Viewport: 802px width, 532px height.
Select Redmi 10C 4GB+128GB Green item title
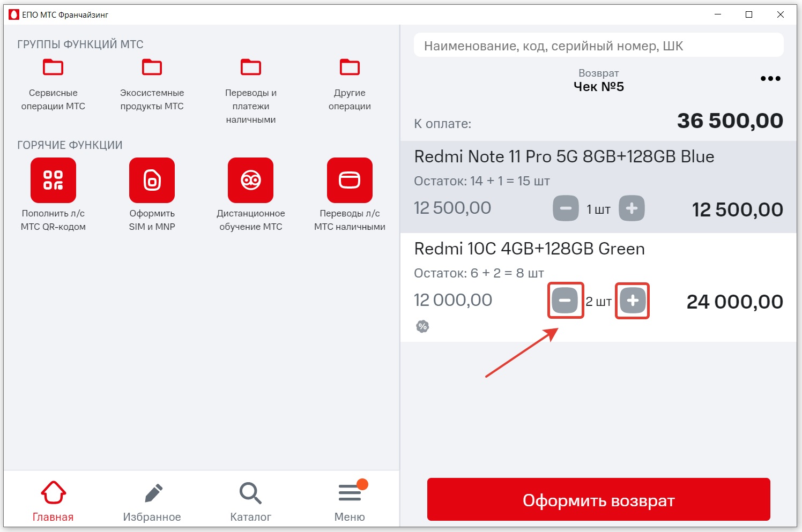point(529,249)
